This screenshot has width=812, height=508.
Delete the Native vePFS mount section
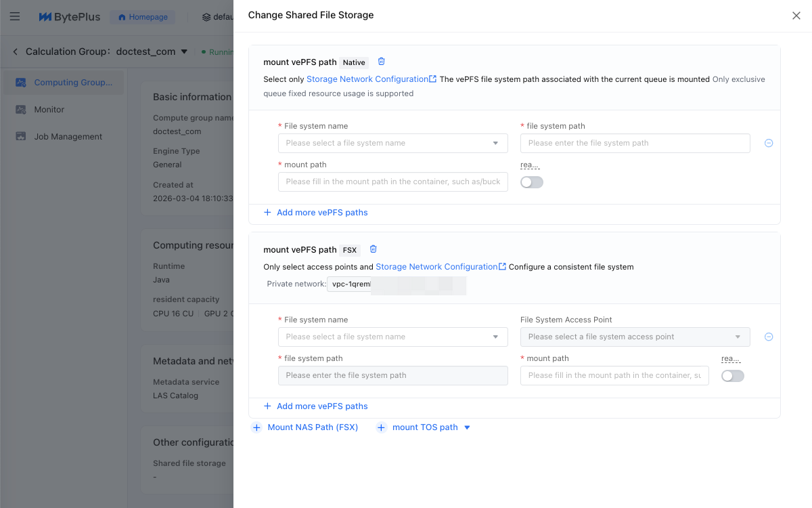[382, 62]
